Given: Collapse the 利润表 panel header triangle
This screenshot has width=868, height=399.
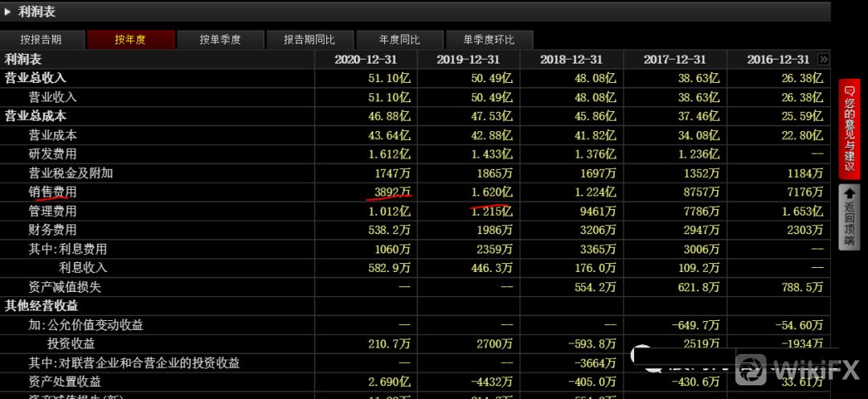Looking at the screenshot, I should pos(8,12).
